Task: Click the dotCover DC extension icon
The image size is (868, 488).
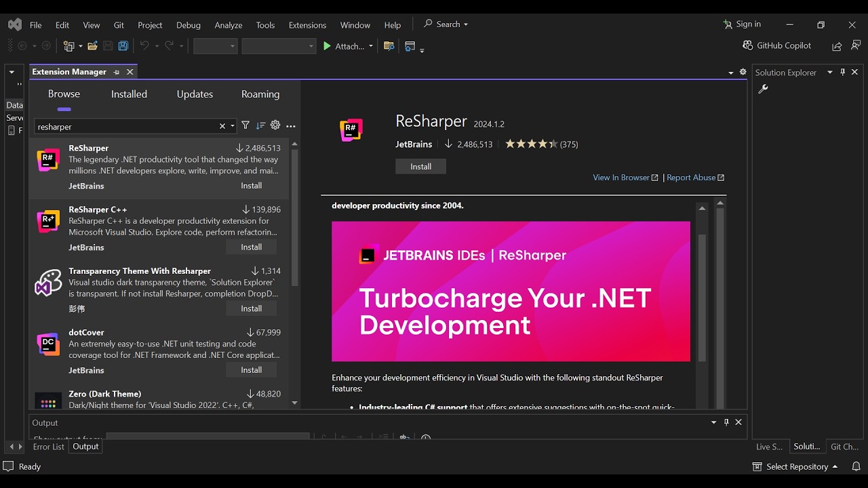Action: click(48, 344)
